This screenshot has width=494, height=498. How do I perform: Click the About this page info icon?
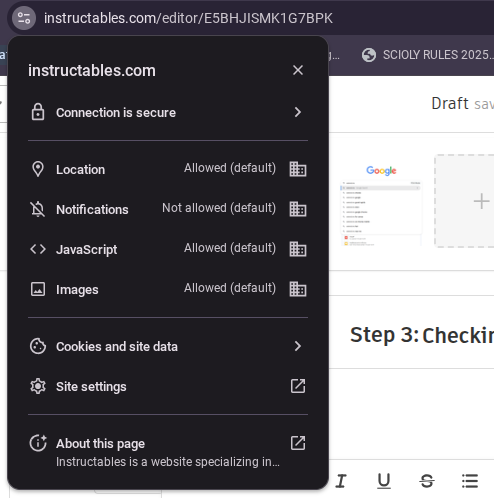click(x=38, y=443)
